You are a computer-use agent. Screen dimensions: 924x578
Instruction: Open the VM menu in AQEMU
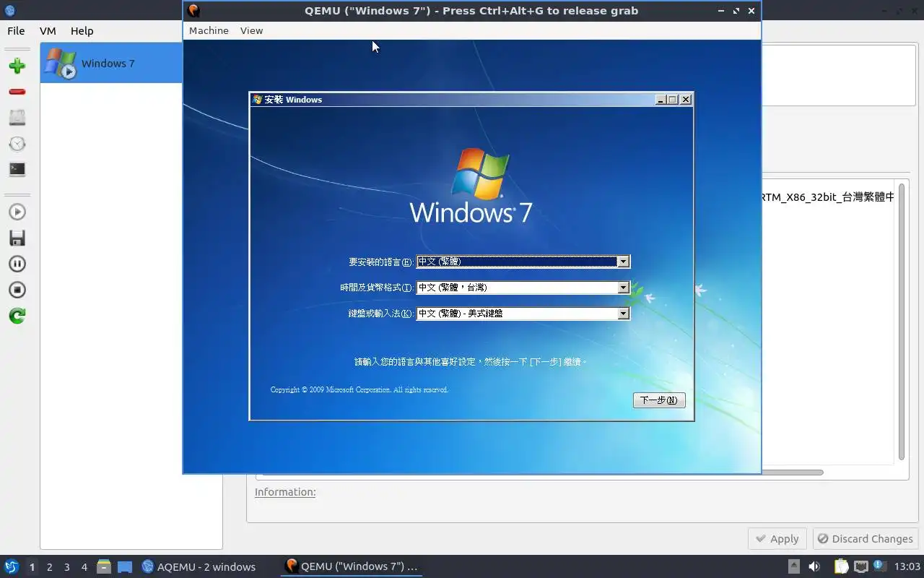[x=48, y=31]
